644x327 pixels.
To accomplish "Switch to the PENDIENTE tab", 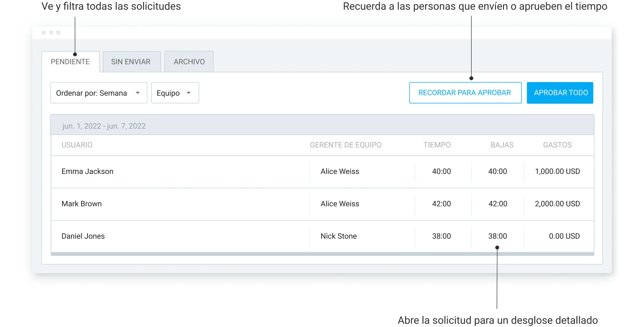I will point(70,62).
